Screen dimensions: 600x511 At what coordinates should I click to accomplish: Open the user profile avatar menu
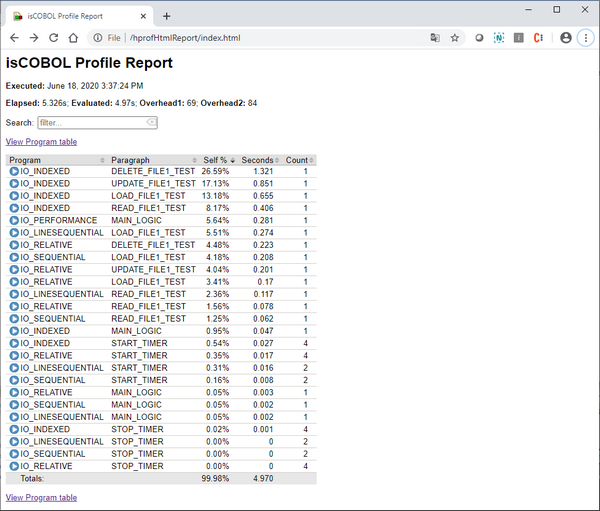tap(566, 38)
